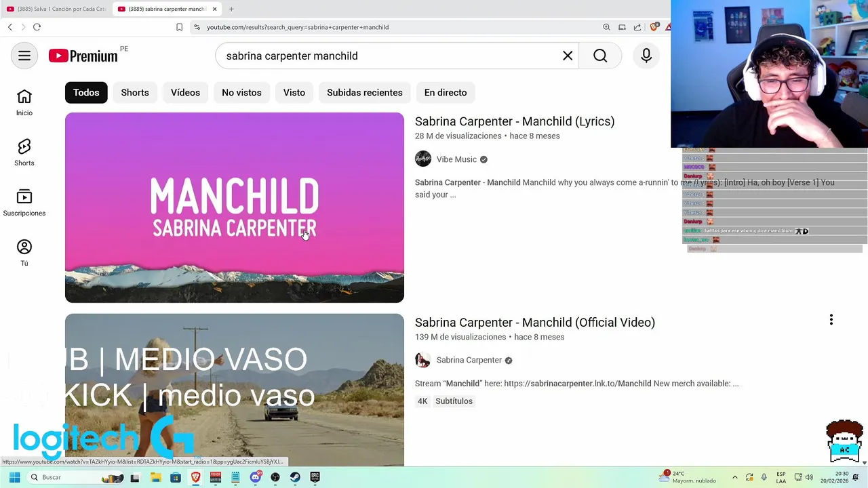Viewport: 868px width, 488px height.
Task: Click the browser address bar URL
Action: pyautogui.click(x=298, y=27)
